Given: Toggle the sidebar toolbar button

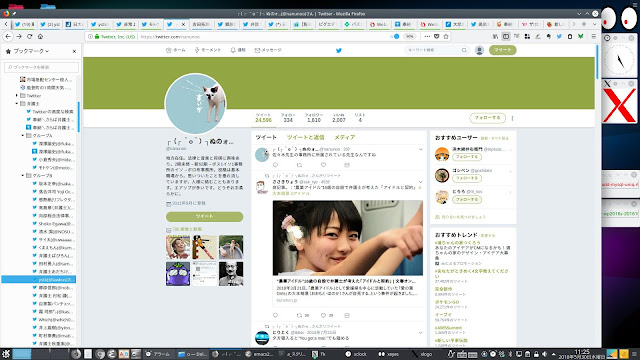Looking at the screenshot, I should click(x=506, y=36).
